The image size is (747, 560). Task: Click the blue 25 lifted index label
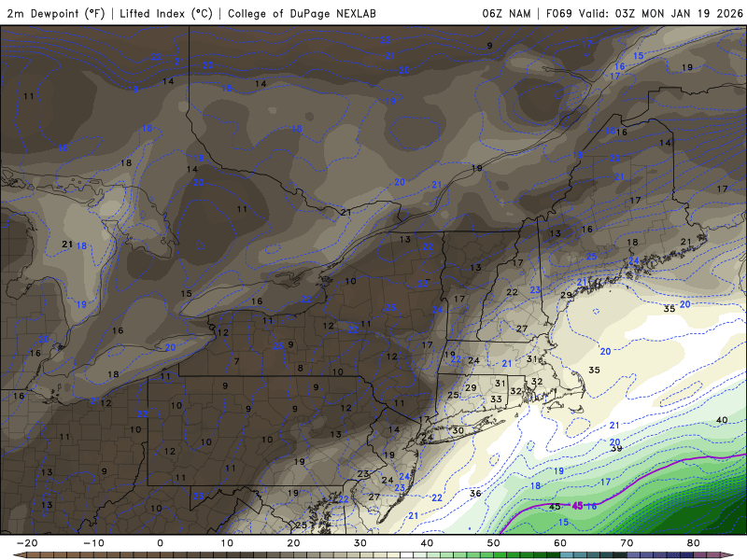coord(591,257)
